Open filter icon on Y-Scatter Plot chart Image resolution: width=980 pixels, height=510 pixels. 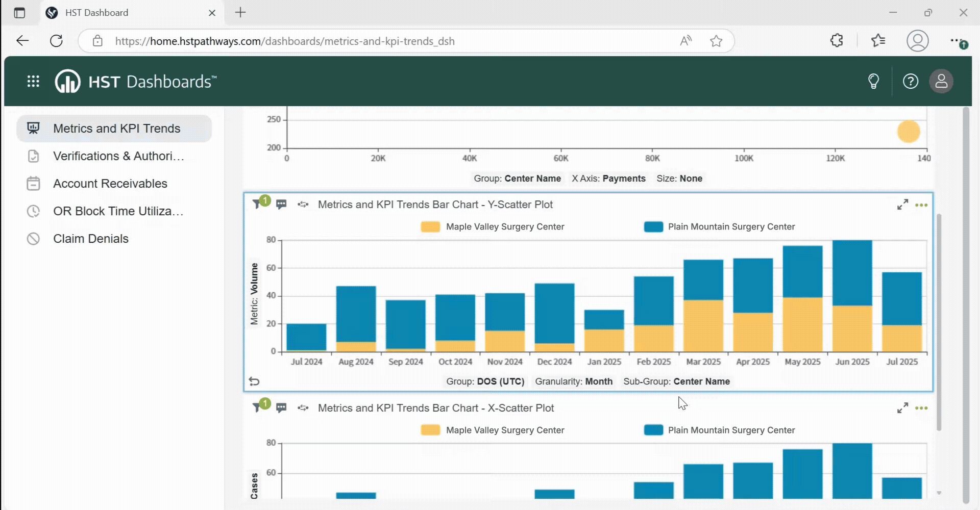[257, 205]
